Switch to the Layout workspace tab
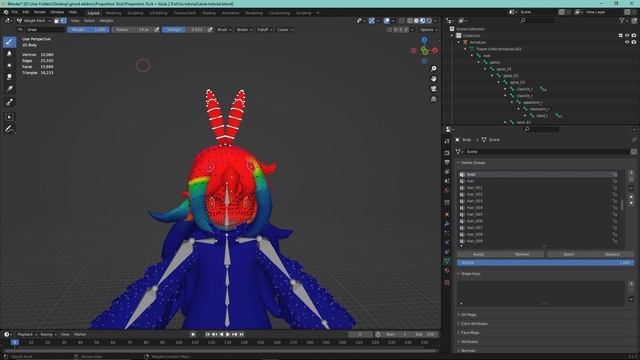Screen dimensions: 640x360 coord(93,13)
